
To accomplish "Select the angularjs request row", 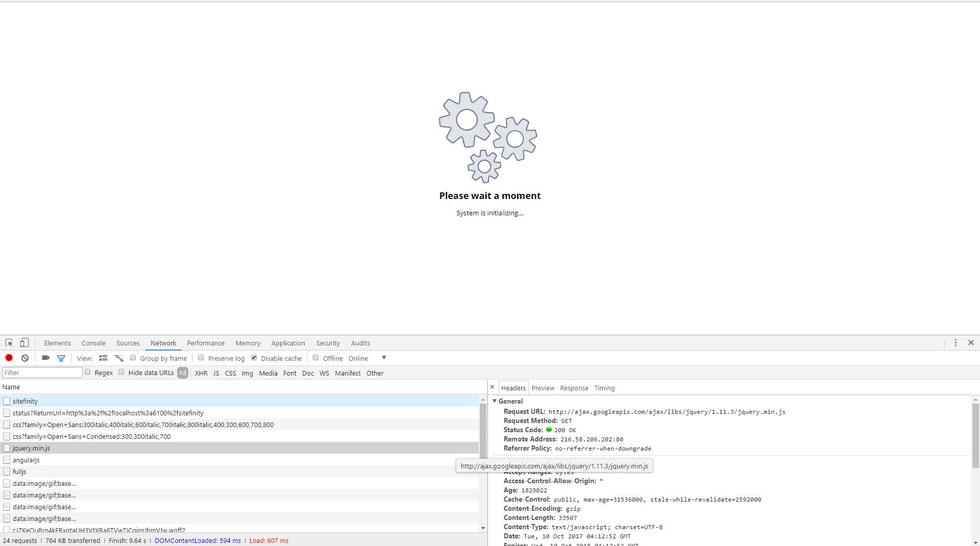I will [239, 460].
